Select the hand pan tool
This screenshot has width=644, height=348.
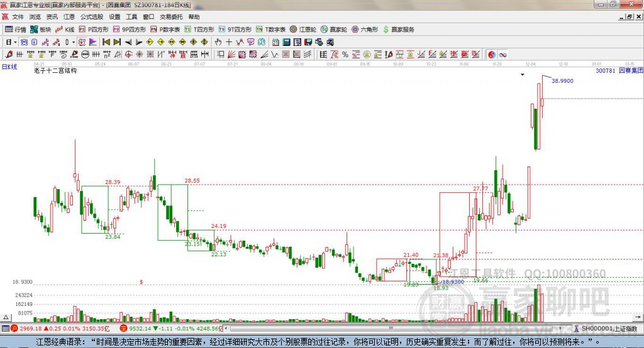[x=218, y=42]
